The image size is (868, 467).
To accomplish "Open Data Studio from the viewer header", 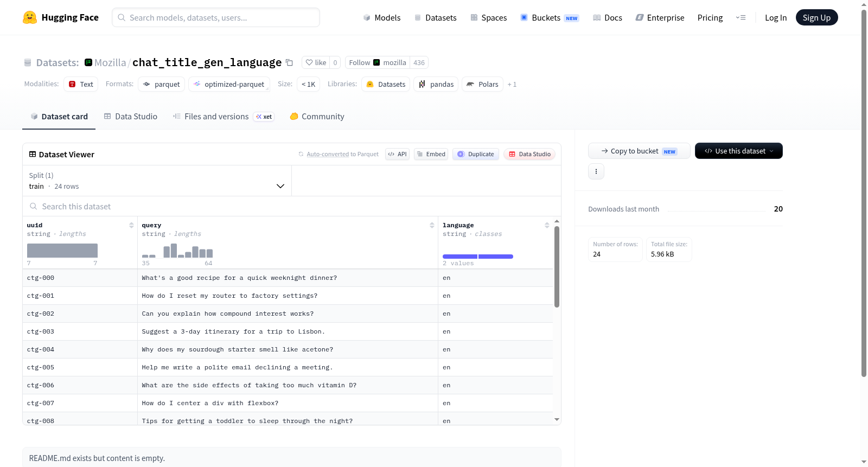I will [x=529, y=154].
